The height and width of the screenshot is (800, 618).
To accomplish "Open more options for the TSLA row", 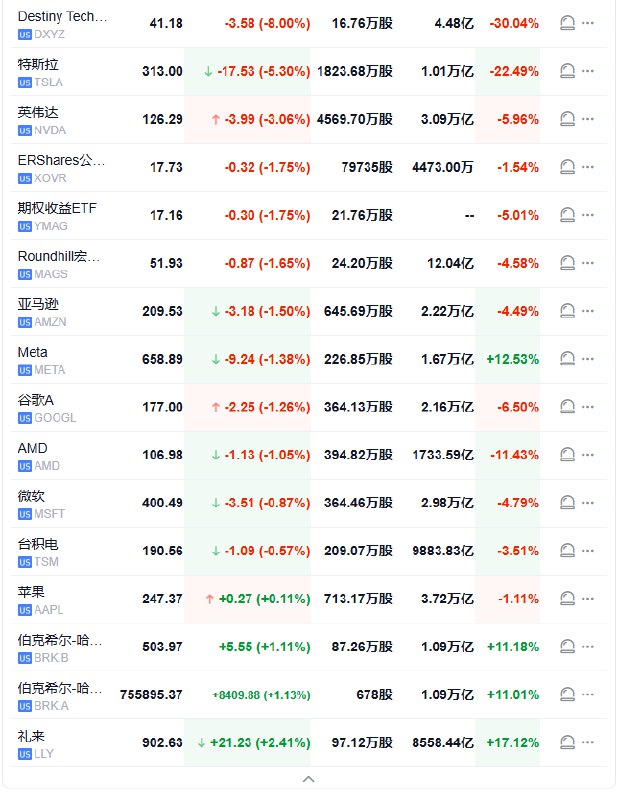I will pyautogui.click(x=588, y=71).
